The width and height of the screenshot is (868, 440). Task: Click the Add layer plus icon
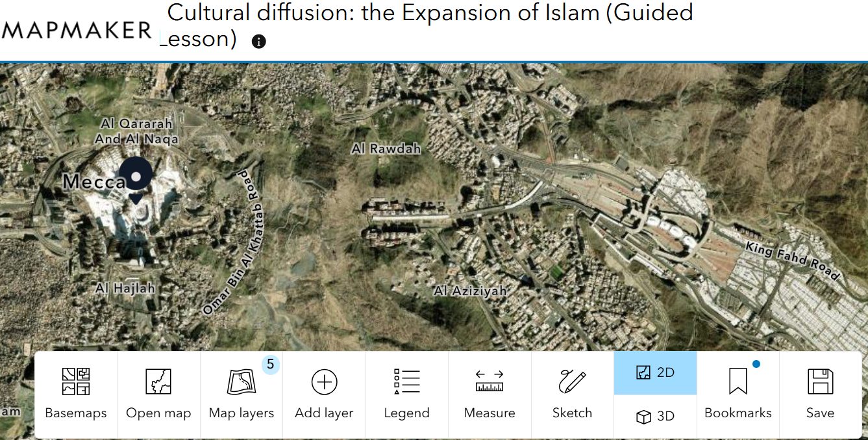click(x=324, y=382)
